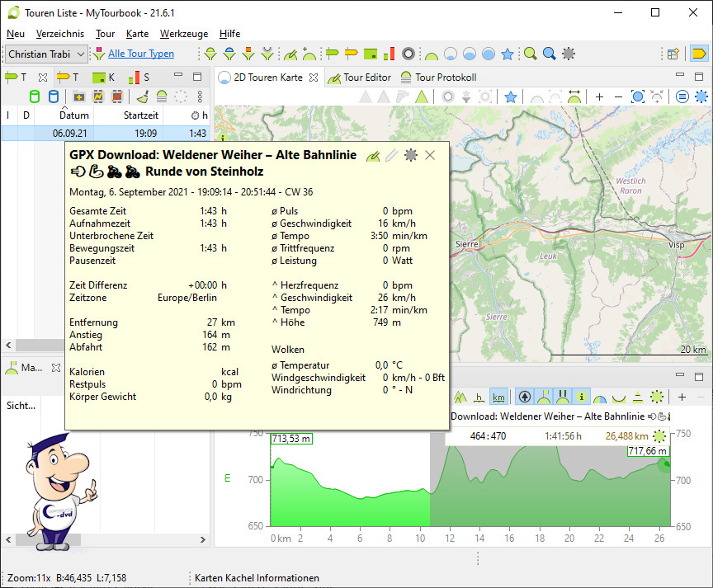The image size is (713, 588).
Task: Sort tours by Datum column header
Action: (73, 115)
